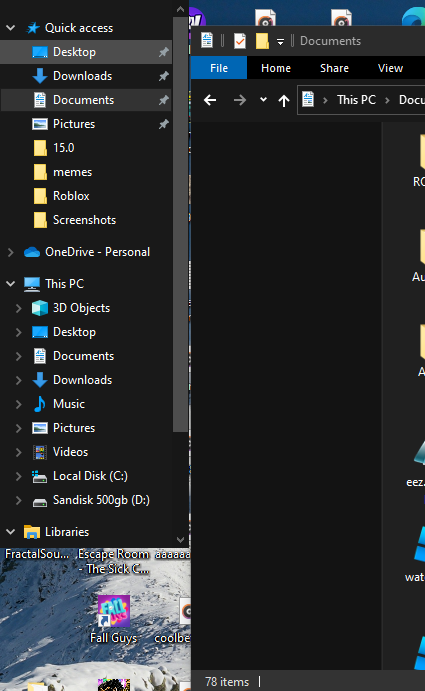The width and height of the screenshot is (425, 691).
Task: Click This PC in the address bar
Action: (356, 100)
